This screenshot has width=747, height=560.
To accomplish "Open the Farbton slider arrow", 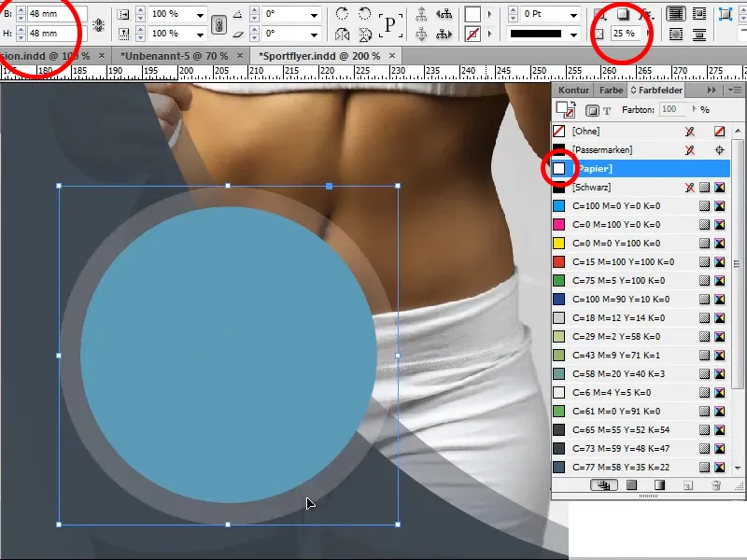I will pyautogui.click(x=694, y=109).
